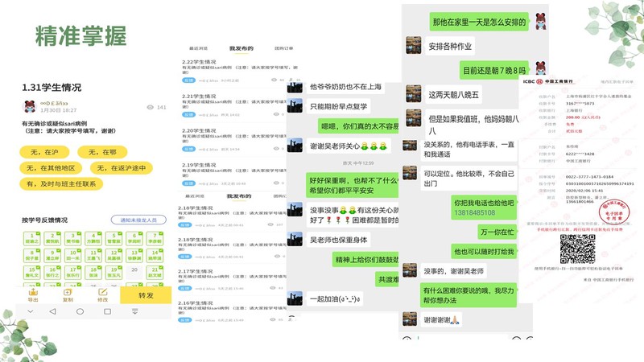Click the yellow 转发 forward button
644x362 pixels.
146,295
